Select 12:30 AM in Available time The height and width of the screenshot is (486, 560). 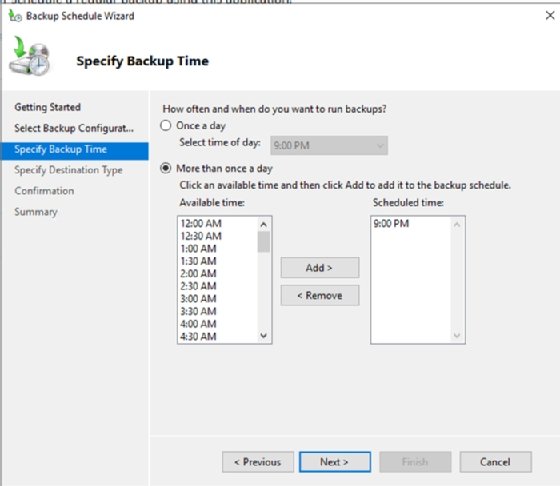coord(201,236)
